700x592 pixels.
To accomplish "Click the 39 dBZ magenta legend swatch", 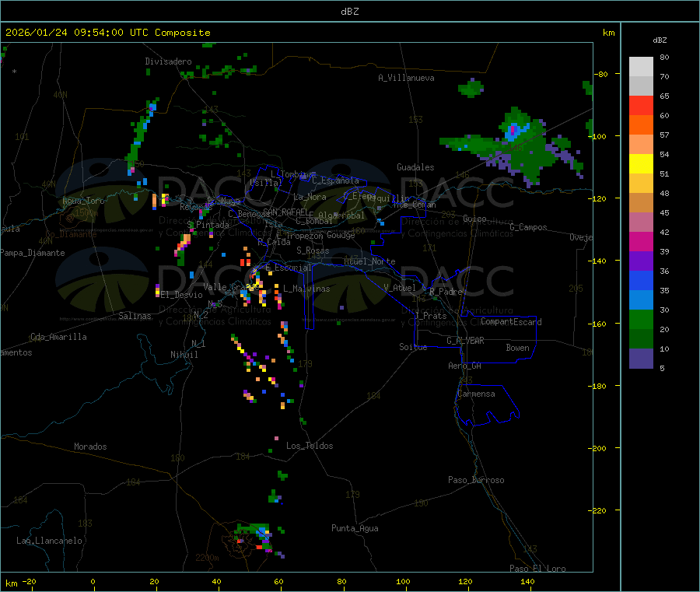I will [641, 241].
